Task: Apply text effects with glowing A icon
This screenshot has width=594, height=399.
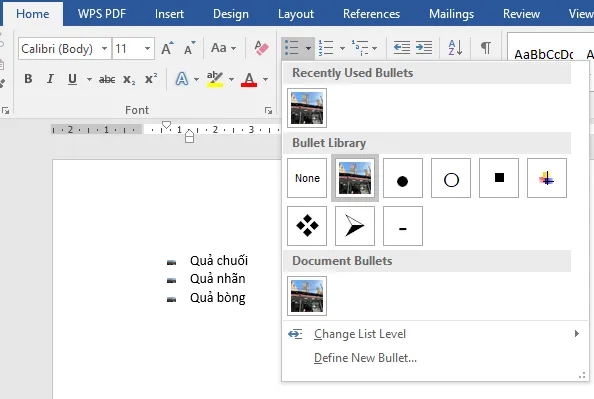Action: click(x=181, y=79)
